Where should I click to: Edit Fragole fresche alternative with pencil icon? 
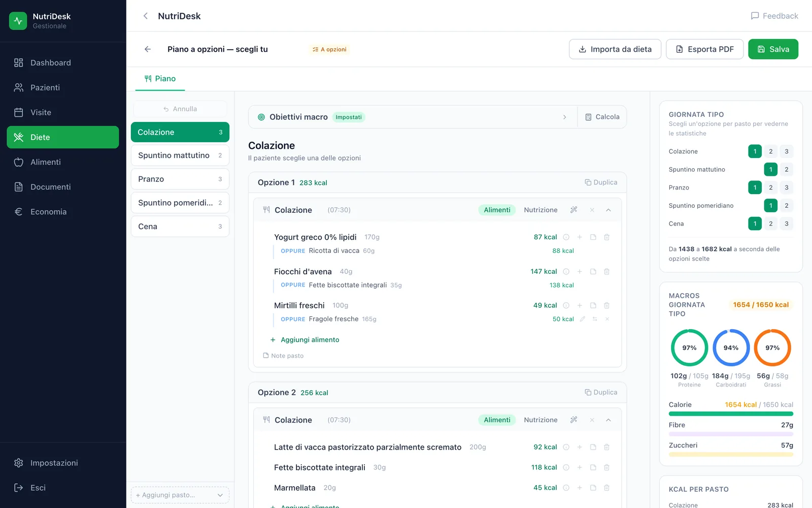point(582,319)
